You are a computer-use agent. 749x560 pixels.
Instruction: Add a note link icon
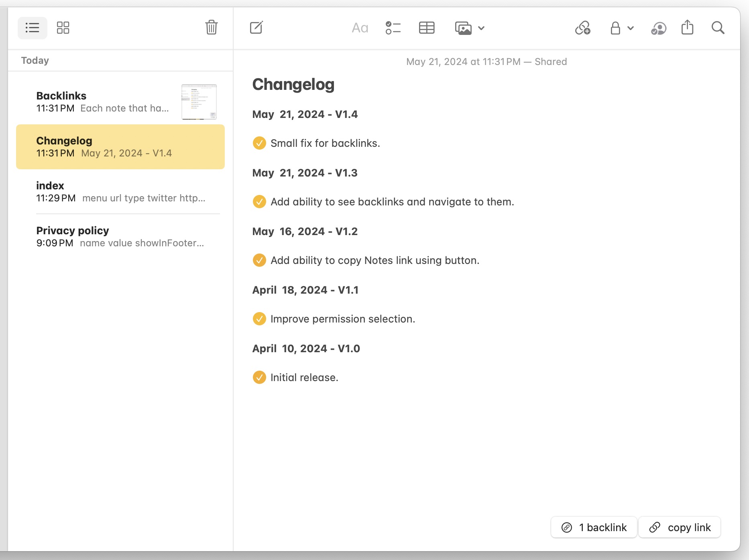click(x=583, y=28)
